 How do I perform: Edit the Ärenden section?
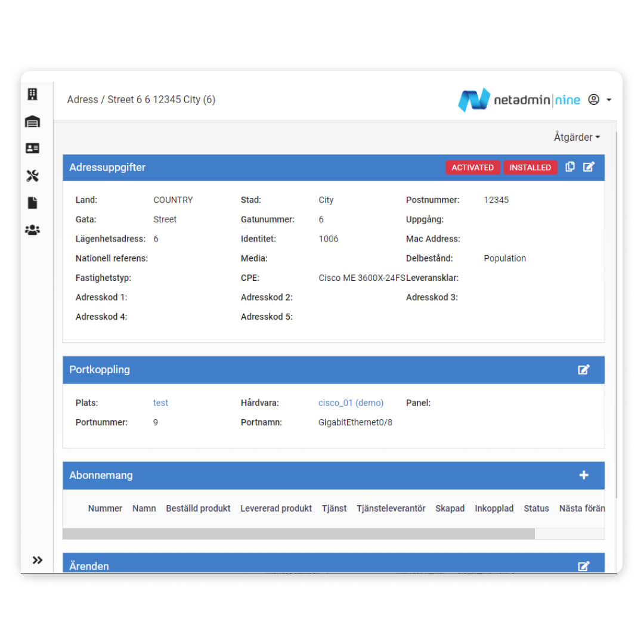(x=584, y=566)
